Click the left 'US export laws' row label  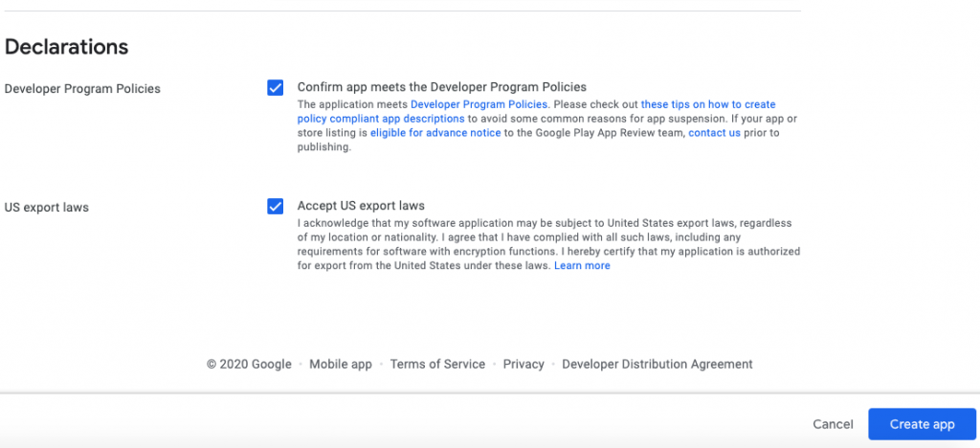[47, 207]
